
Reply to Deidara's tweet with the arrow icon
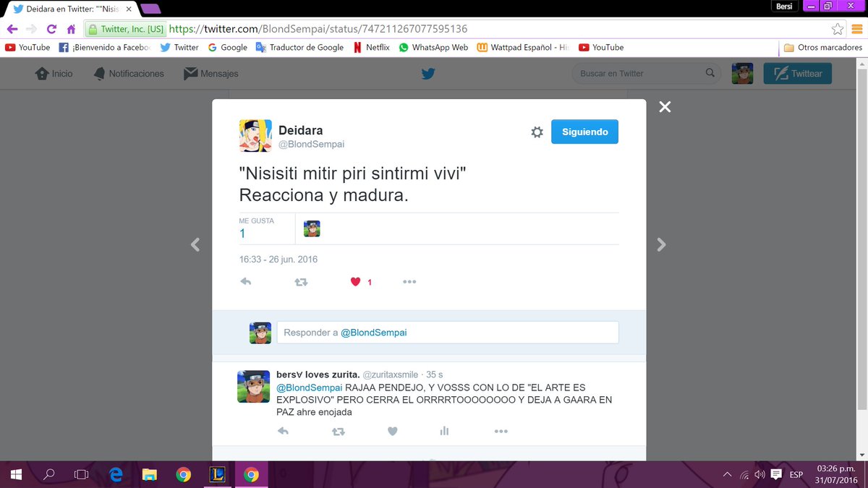point(245,282)
